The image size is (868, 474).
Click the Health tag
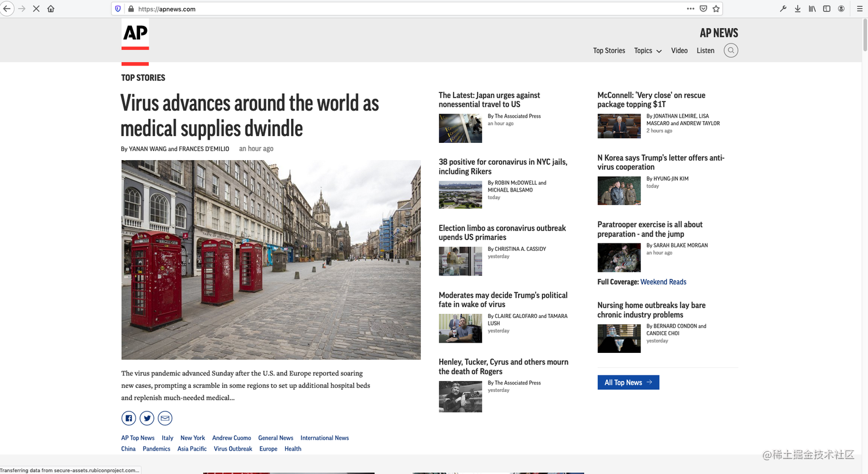click(x=293, y=449)
